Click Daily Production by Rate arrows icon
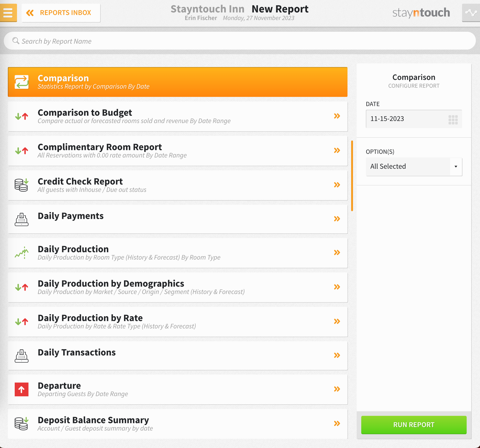Image resolution: width=480 pixels, height=448 pixels. pos(22,322)
